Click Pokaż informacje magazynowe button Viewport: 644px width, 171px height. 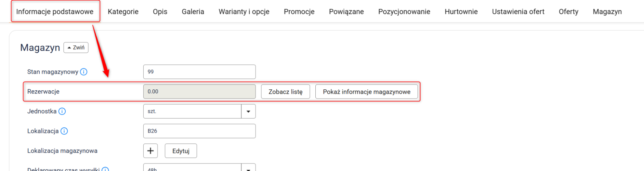(x=367, y=92)
